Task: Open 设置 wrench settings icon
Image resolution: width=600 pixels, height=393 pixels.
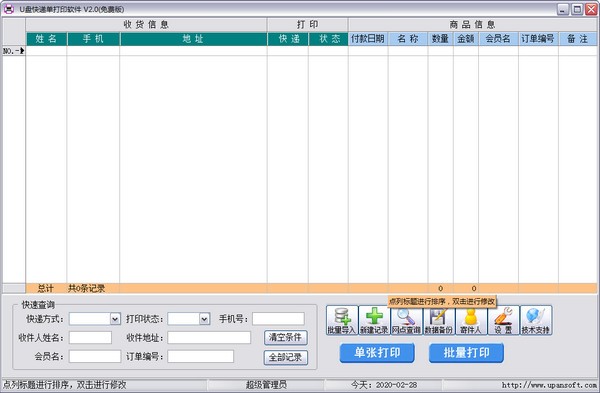Action: [503, 320]
